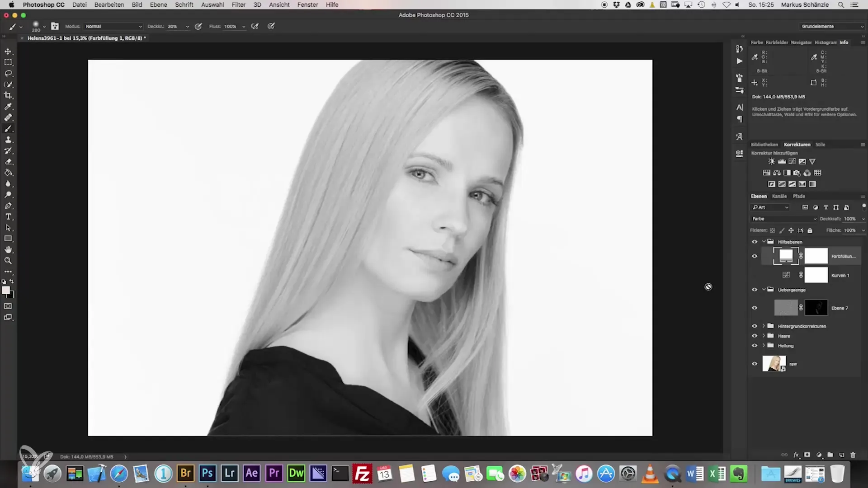Select the Zoom tool
The height and width of the screenshot is (488, 868).
(x=8, y=261)
